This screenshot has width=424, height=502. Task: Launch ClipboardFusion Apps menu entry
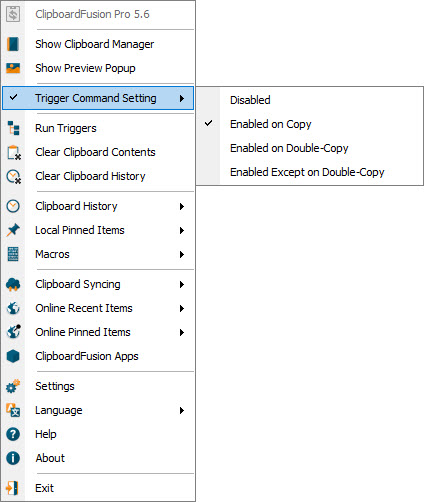pyautogui.click(x=98, y=356)
